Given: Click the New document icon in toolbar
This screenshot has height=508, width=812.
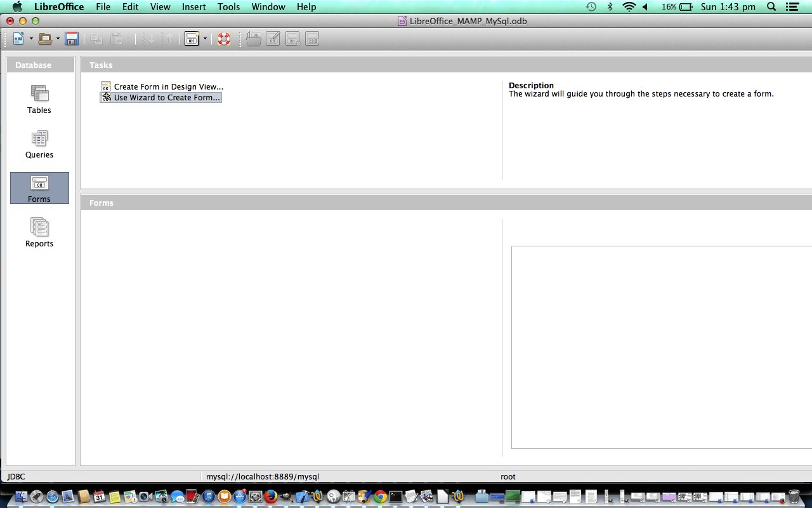Looking at the screenshot, I should [18, 39].
